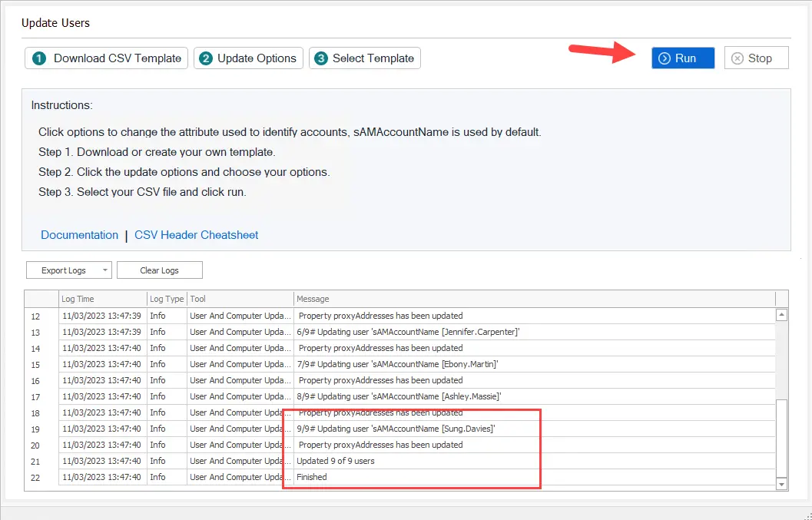This screenshot has height=520, width=812.
Task: Click the Log Time cell in row 21
Action: tap(101, 461)
